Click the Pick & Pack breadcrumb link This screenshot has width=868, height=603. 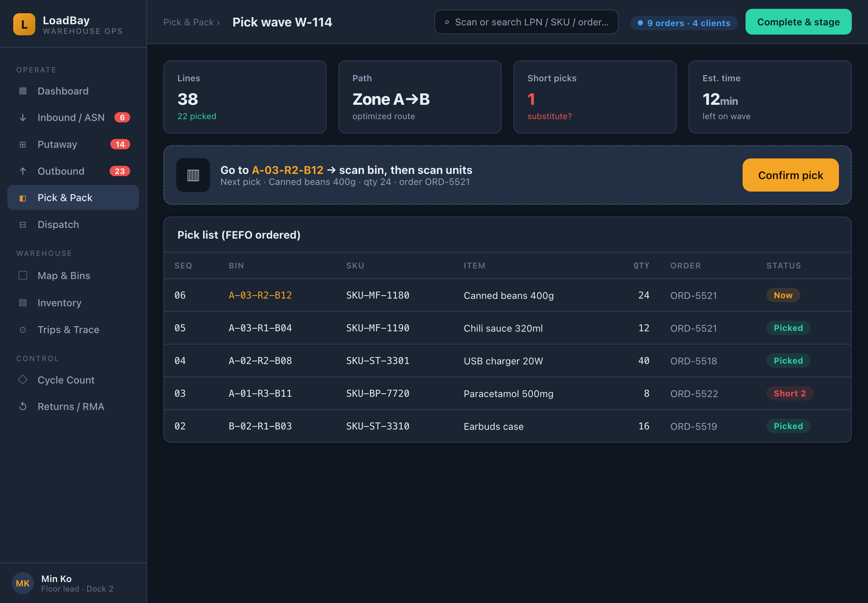click(x=188, y=22)
